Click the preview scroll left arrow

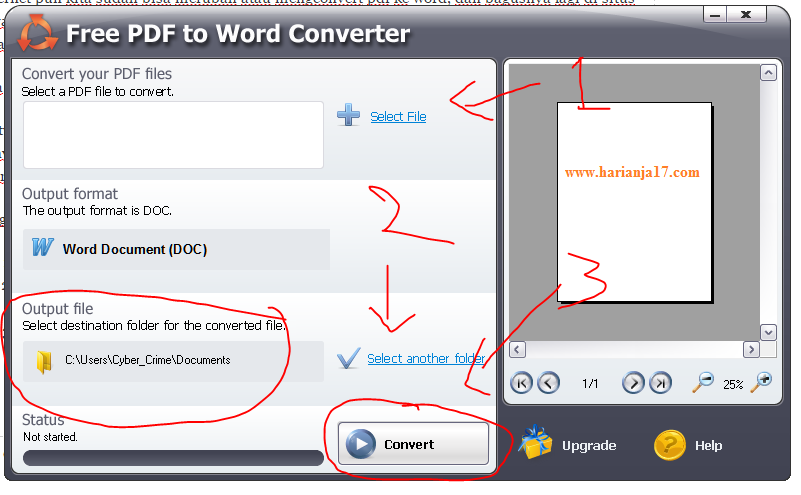click(x=517, y=349)
